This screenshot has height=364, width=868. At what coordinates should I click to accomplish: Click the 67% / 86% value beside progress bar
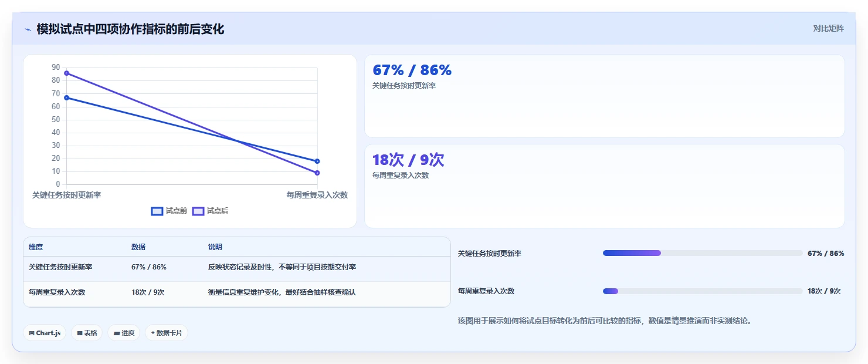(826, 254)
